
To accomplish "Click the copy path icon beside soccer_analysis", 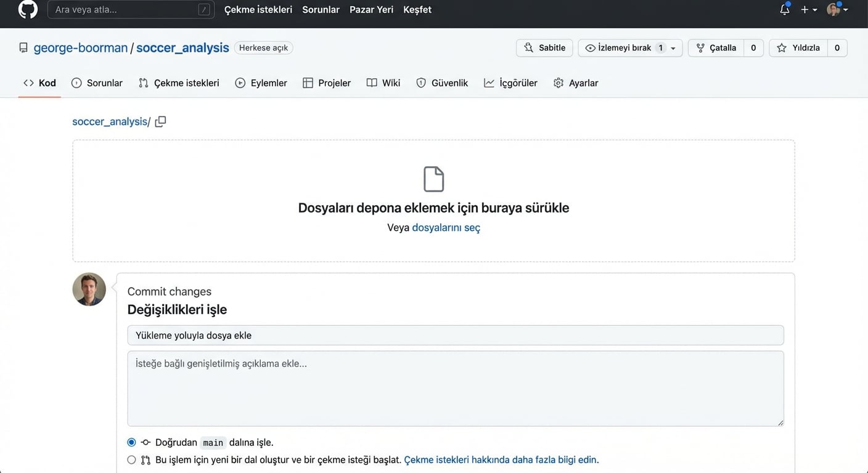I will click(160, 121).
